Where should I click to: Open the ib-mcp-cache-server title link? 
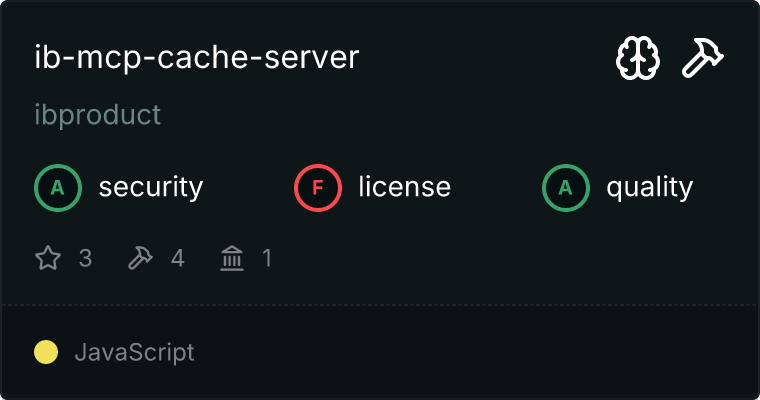click(x=196, y=58)
